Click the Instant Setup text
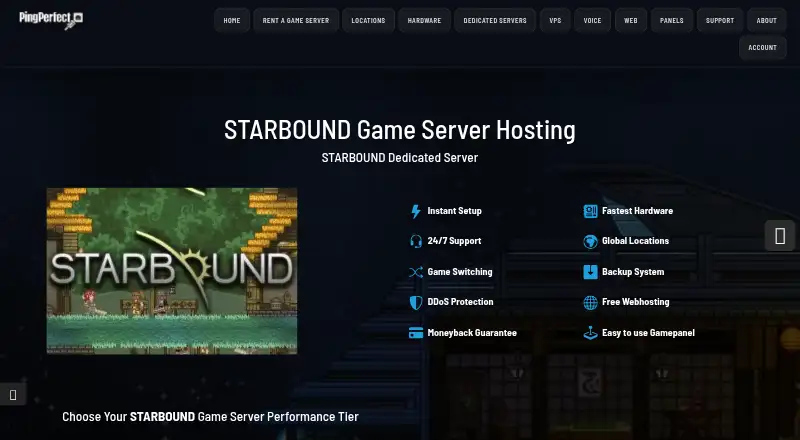The width and height of the screenshot is (800, 440). pos(455,211)
